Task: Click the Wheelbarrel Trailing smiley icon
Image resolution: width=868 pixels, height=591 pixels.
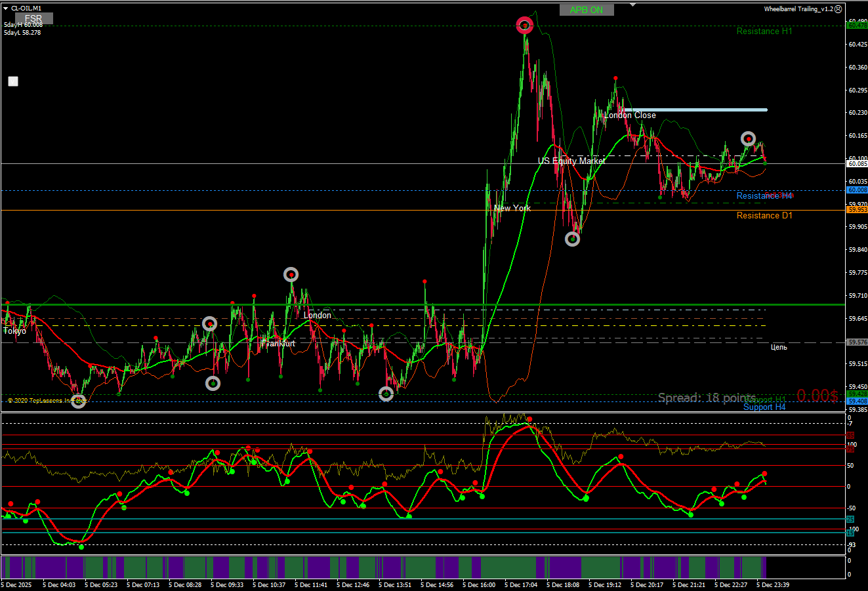Action: (838, 9)
